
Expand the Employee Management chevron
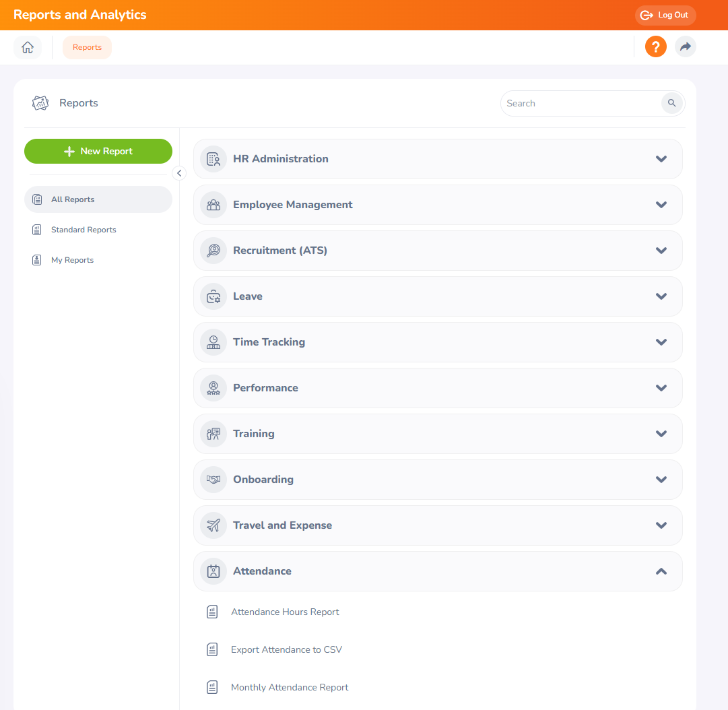click(661, 205)
